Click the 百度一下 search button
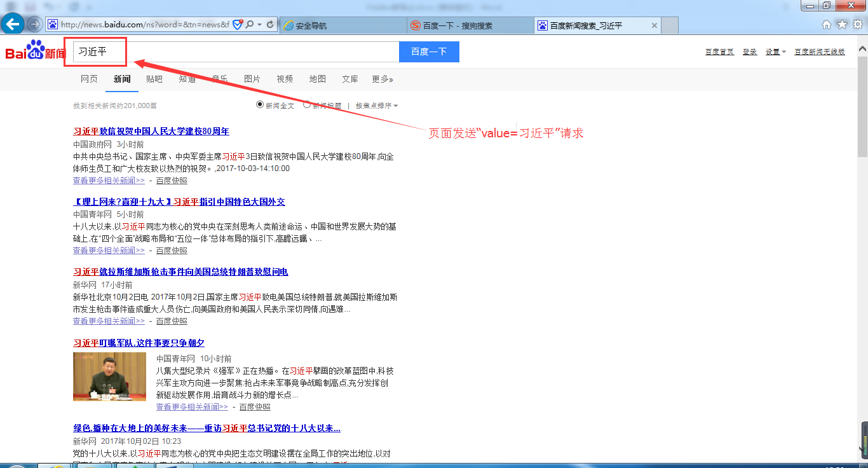The image size is (868, 468). [429, 52]
